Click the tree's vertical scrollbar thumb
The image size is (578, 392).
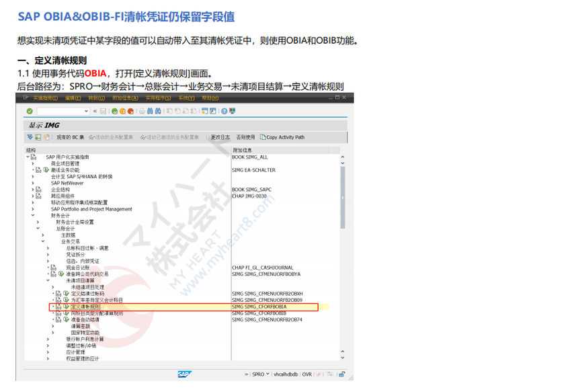(x=343, y=198)
